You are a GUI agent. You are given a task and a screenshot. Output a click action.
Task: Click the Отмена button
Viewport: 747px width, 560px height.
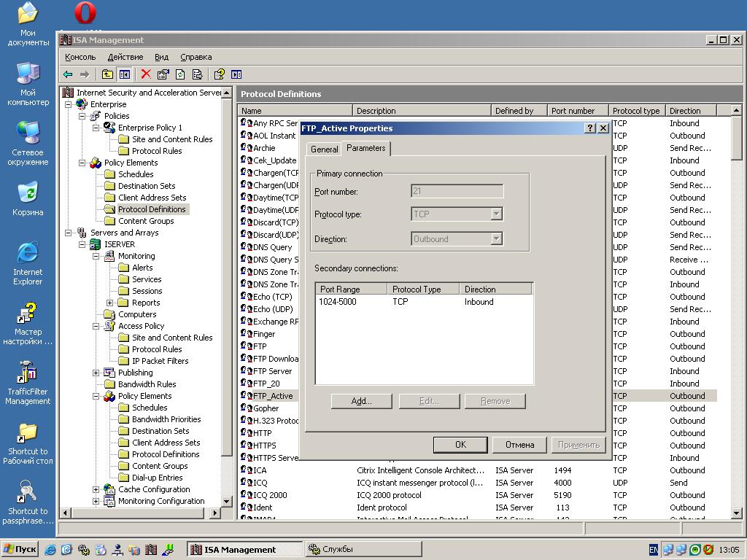pos(519,445)
